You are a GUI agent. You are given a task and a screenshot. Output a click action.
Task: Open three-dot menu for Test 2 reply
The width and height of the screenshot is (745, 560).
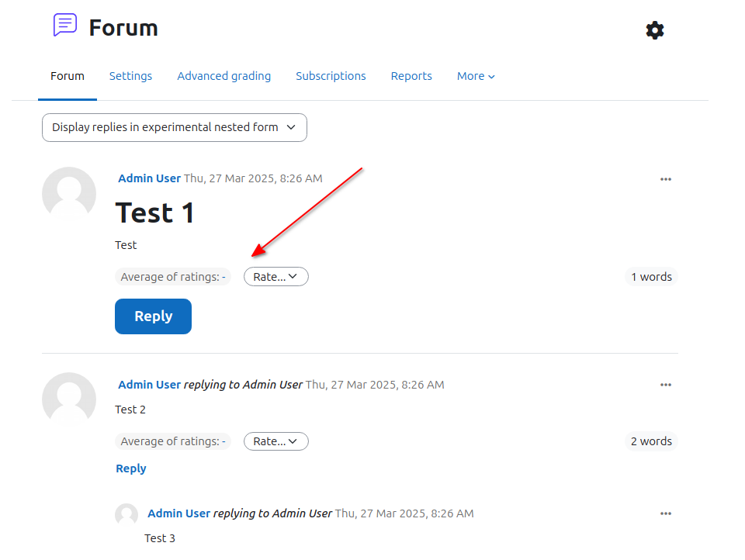pyautogui.click(x=666, y=385)
